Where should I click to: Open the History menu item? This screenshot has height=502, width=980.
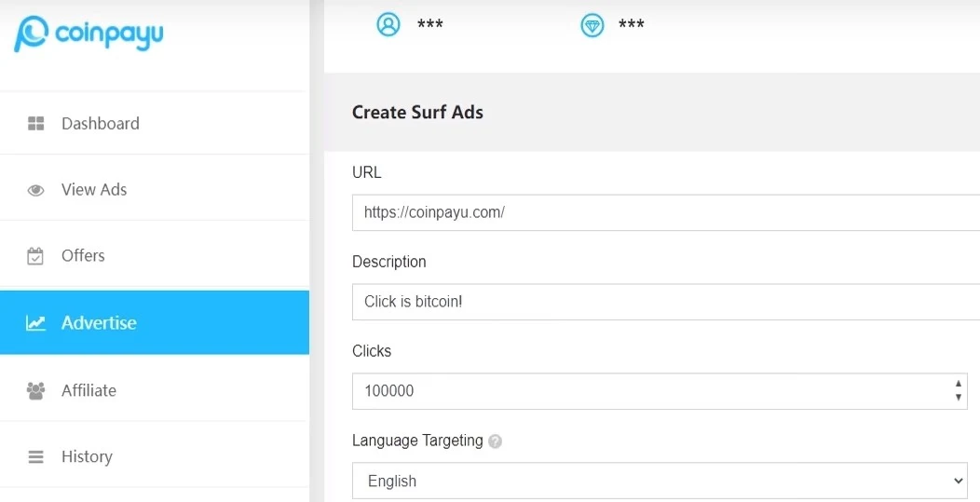coord(155,456)
